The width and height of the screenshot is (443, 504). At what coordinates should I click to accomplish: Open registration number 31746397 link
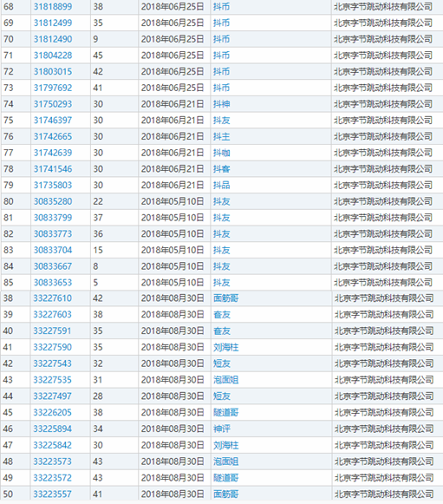tap(53, 121)
